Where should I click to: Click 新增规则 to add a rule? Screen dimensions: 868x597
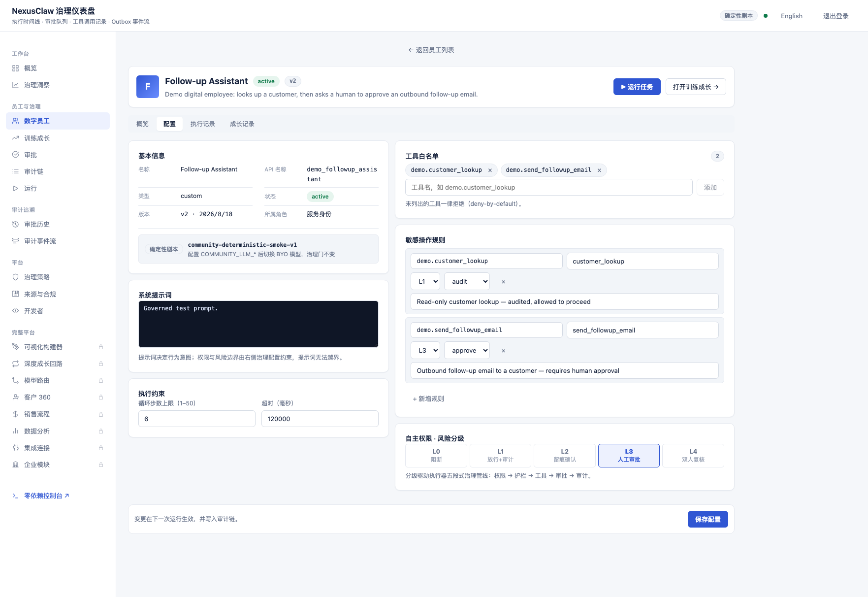(x=428, y=399)
